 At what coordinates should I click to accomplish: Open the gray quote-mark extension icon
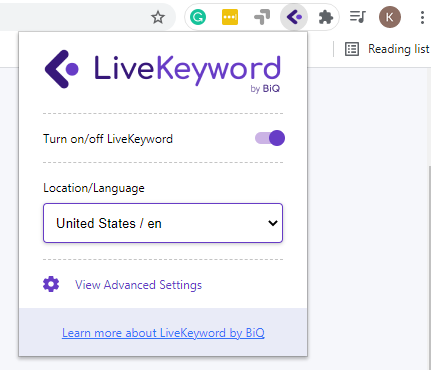[262, 17]
